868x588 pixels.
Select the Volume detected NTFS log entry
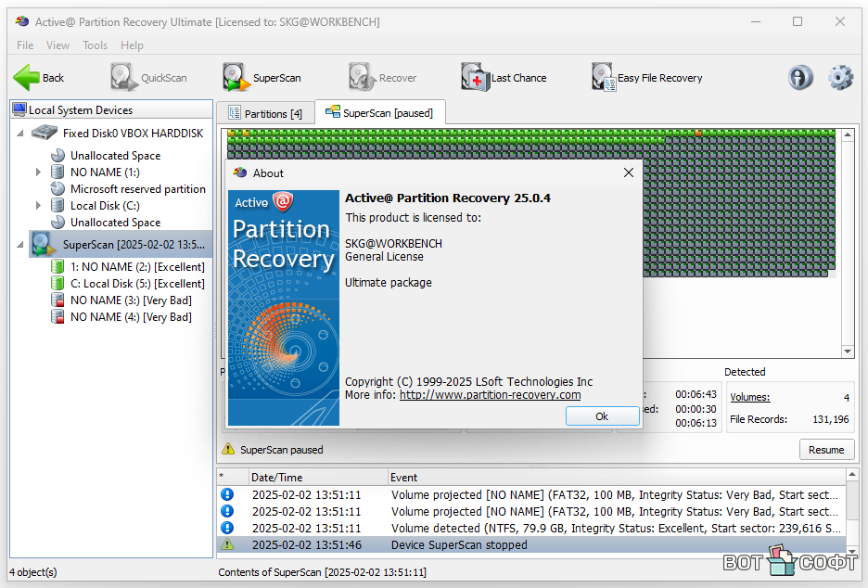click(531, 529)
